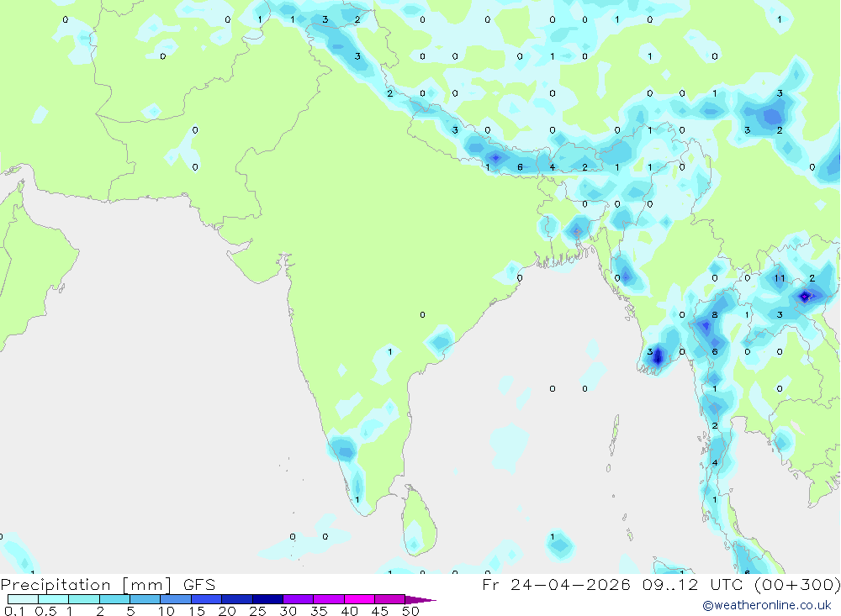Pick the 15–20 mm legend color box
Screen dimensions: 841x616
[207, 599]
